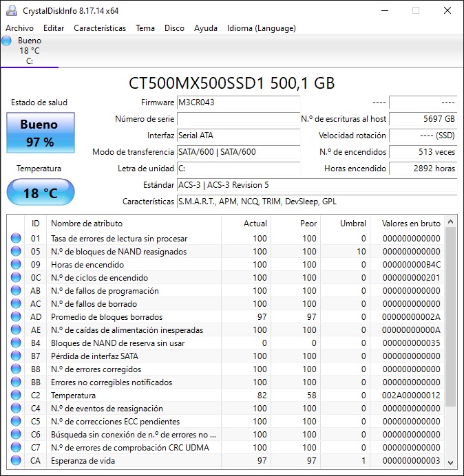The height and width of the screenshot is (476, 464).
Task: Click status orb for attribute C7
Action: click(x=16, y=448)
